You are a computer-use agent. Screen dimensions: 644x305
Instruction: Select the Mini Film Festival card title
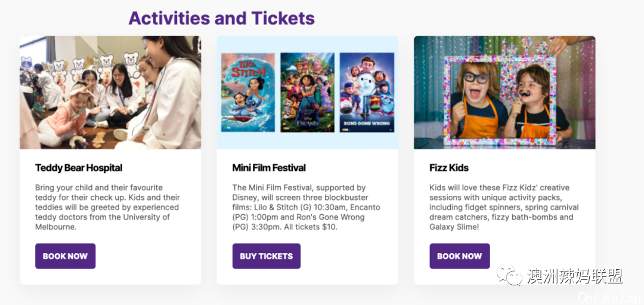(269, 168)
